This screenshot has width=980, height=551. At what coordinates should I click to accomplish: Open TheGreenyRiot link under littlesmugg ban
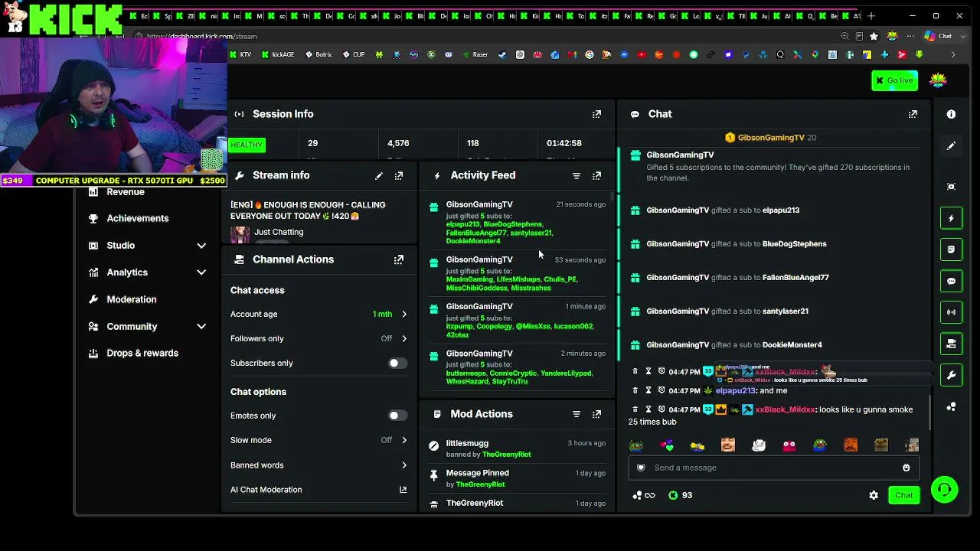pyautogui.click(x=506, y=455)
